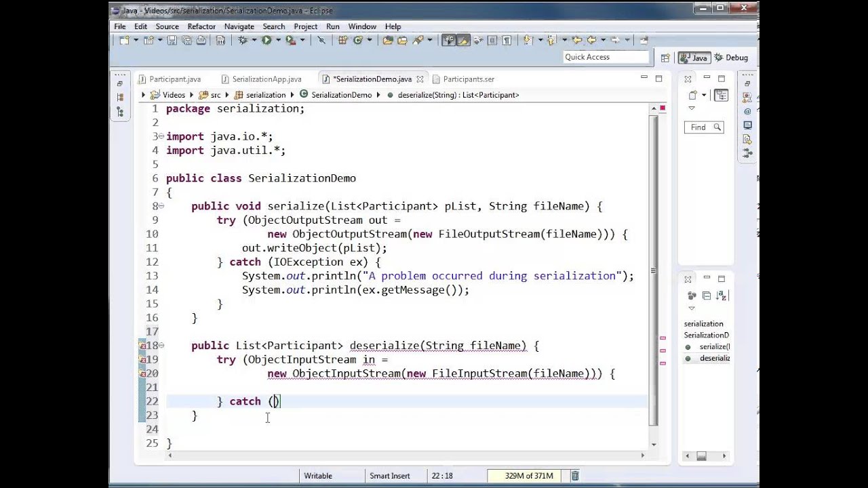The image size is (868, 488).
Task: Collapse the imports fold marker
Action: (x=161, y=136)
